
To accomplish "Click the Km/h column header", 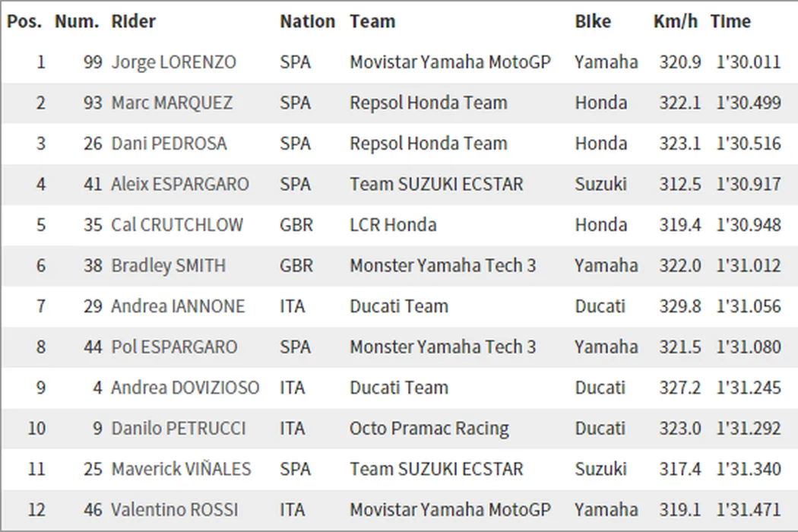I will click(675, 21).
